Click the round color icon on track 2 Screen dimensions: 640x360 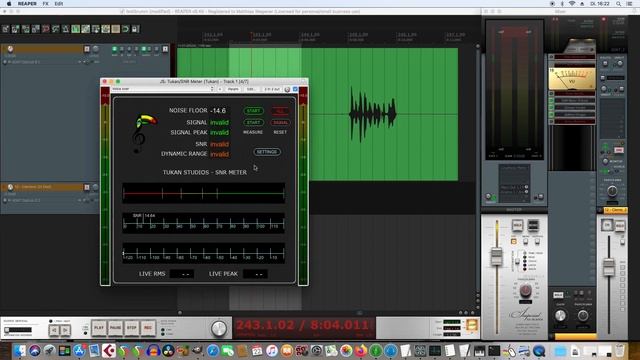tap(10, 187)
